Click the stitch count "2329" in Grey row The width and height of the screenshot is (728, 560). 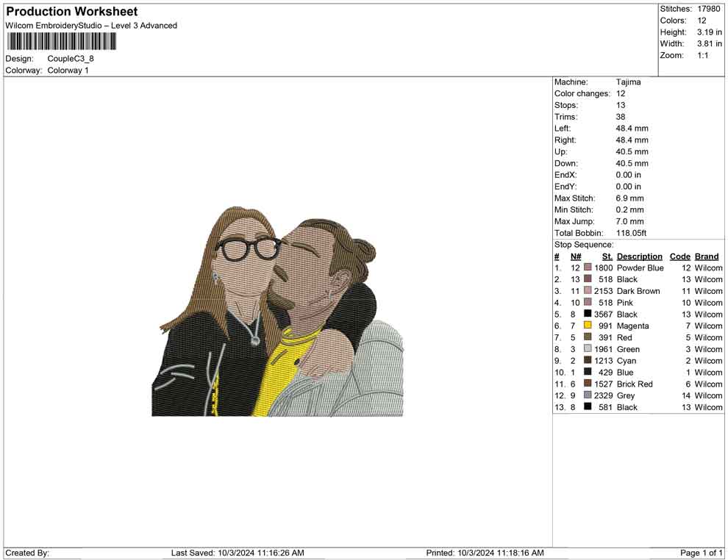coord(604,395)
